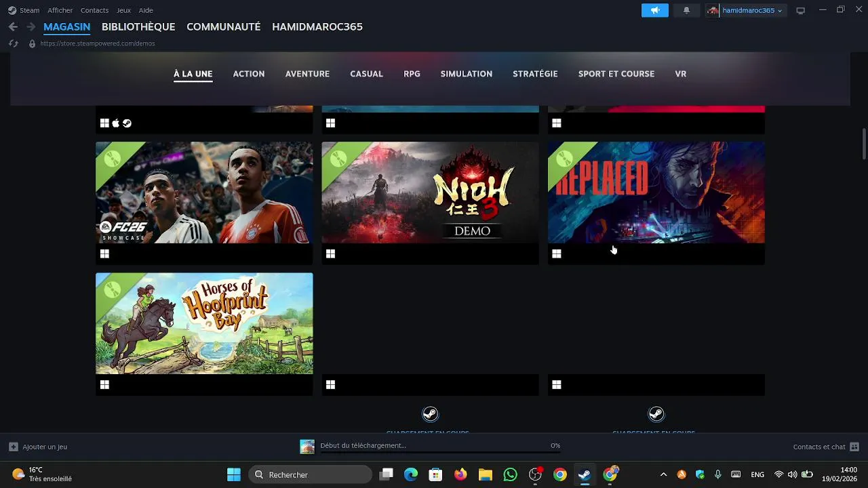868x488 pixels.
Task: Click the Rechercher taskbar search box
Action: [310, 474]
